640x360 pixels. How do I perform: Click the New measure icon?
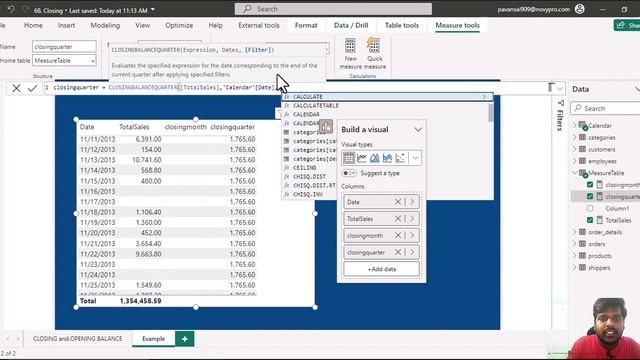(350, 46)
